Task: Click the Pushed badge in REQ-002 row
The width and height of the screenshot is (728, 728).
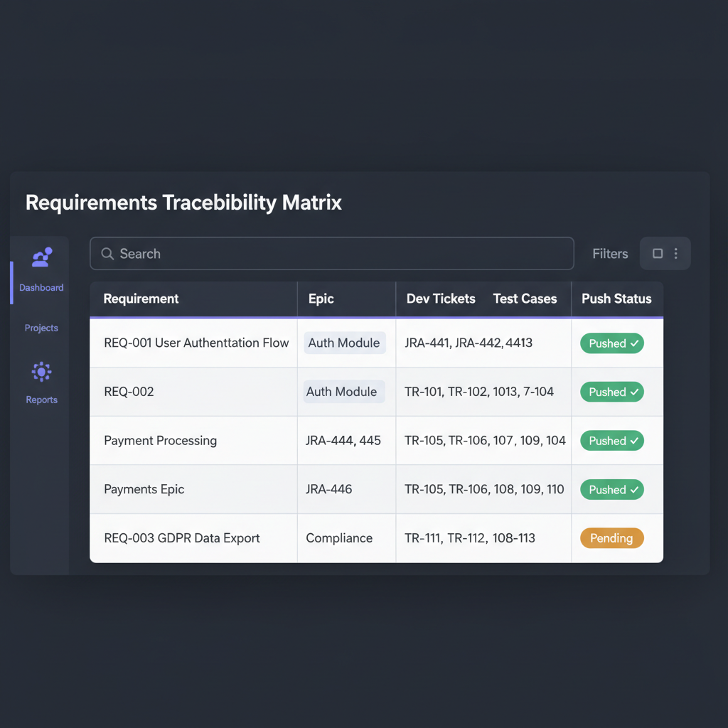Action: point(612,392)
